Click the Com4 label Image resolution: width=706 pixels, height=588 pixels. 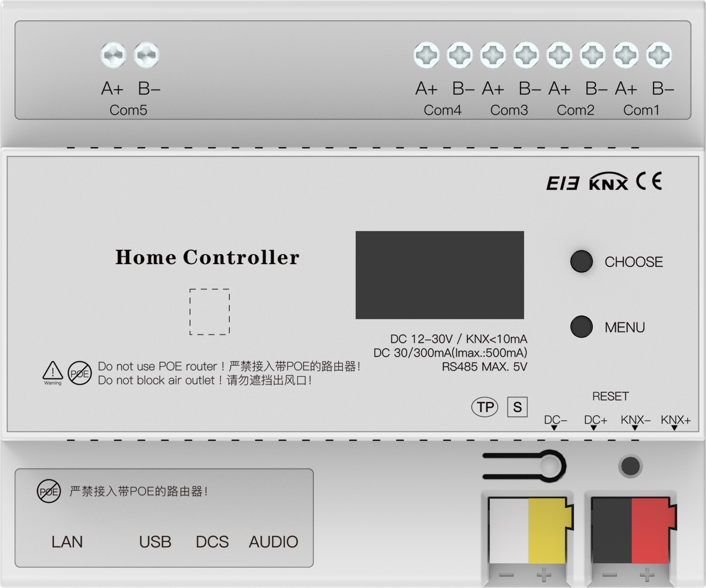tap(443, 110)
